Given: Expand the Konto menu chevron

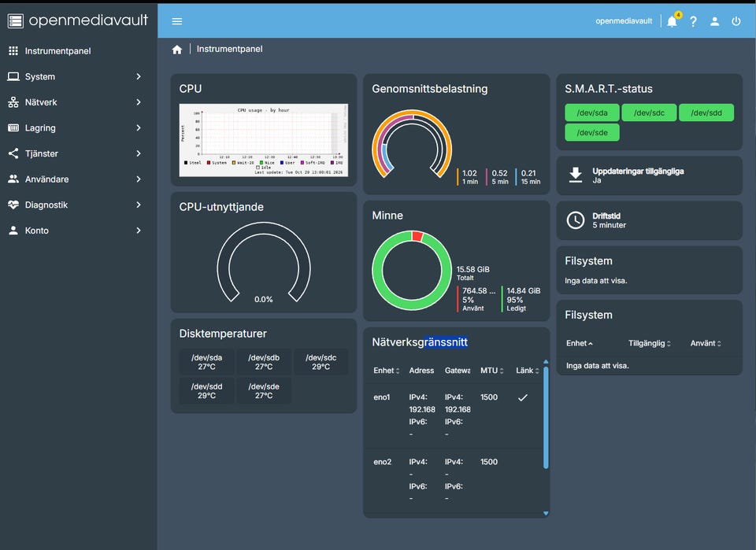Looking at the screenshot, I should point(139,231).
